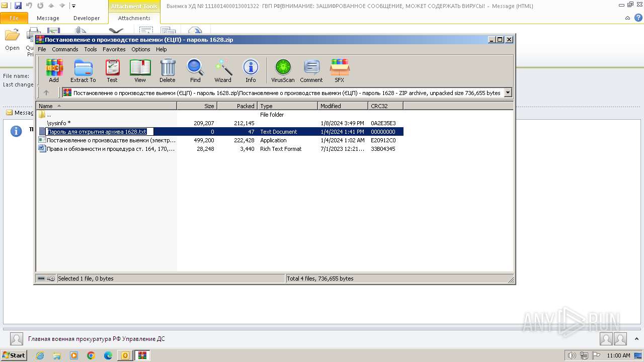The width and height of the screenshot is (644, 362).
Task: Sort by Name column header
Action: point(106,106)
